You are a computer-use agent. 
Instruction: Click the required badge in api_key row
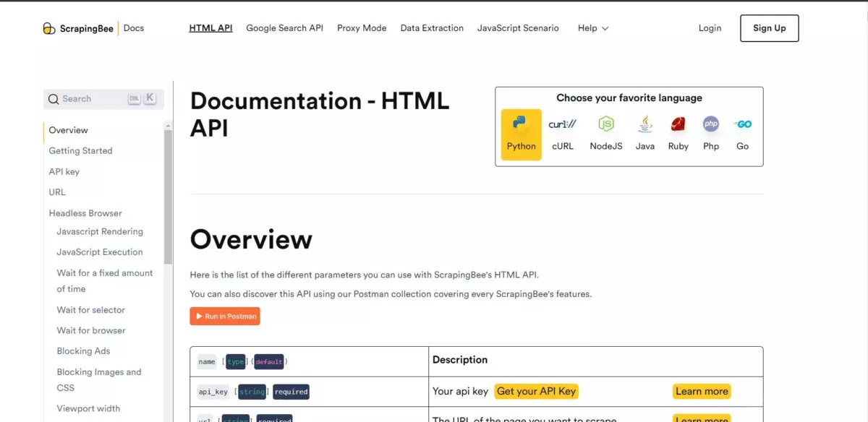pyautogui.click(x=292, y=392)
